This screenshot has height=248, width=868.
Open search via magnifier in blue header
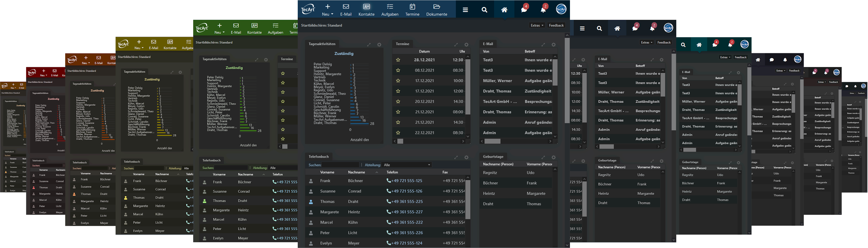pos(485,10)
